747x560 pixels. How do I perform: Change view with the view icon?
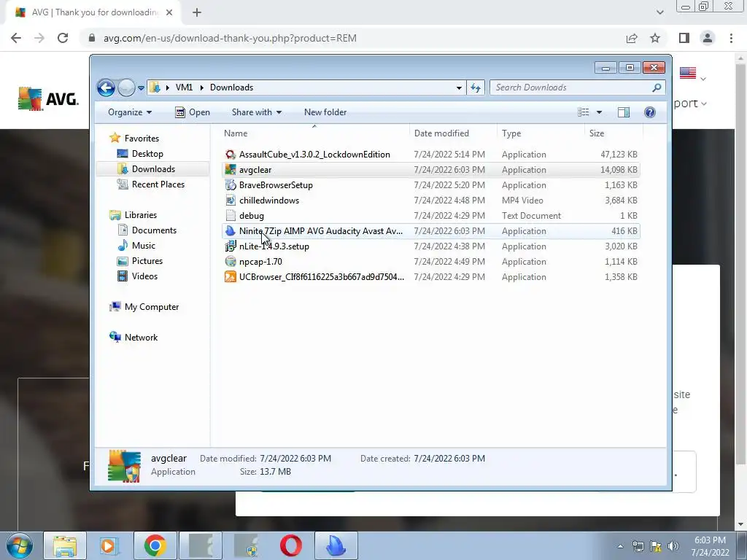584,112
